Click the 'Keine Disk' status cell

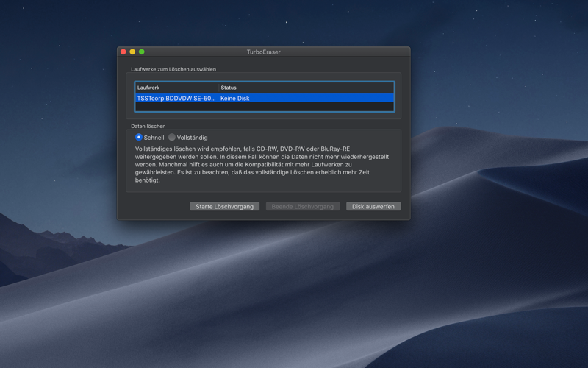[234, 99]
